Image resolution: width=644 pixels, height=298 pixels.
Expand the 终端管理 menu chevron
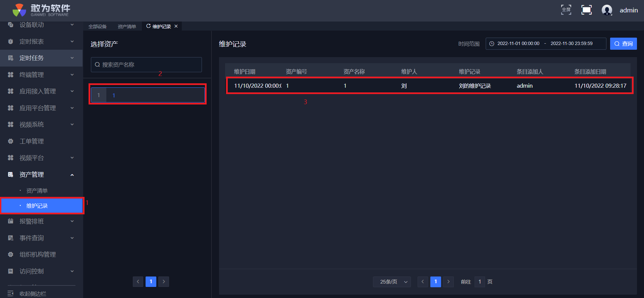point(72,75)
